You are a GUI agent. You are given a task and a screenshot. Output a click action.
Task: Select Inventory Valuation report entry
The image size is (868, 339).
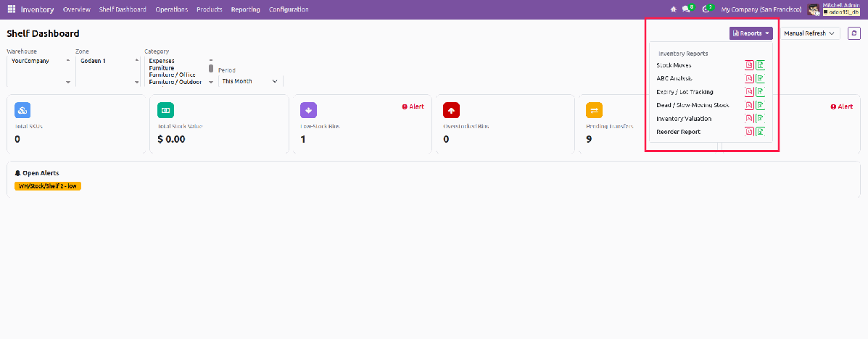684,118
